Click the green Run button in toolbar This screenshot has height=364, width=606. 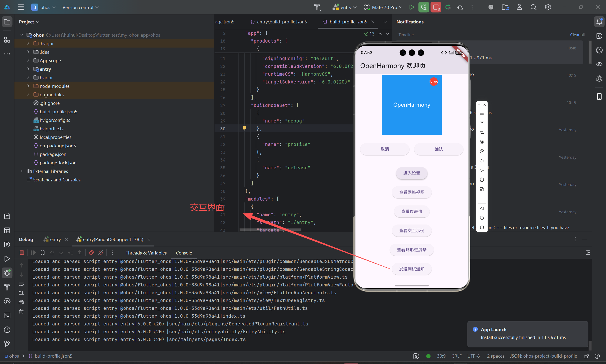tap(412, 7)
